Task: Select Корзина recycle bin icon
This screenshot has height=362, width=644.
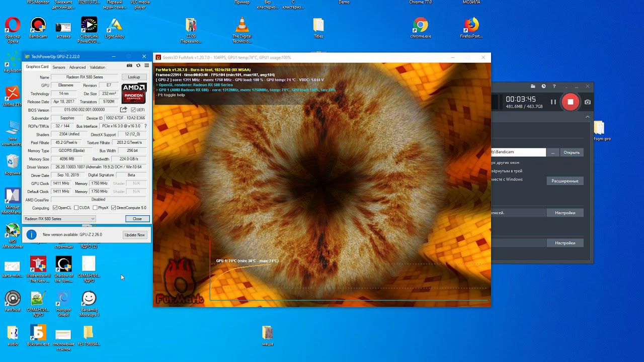Action: pyautogui.click(x=13, y=164)
